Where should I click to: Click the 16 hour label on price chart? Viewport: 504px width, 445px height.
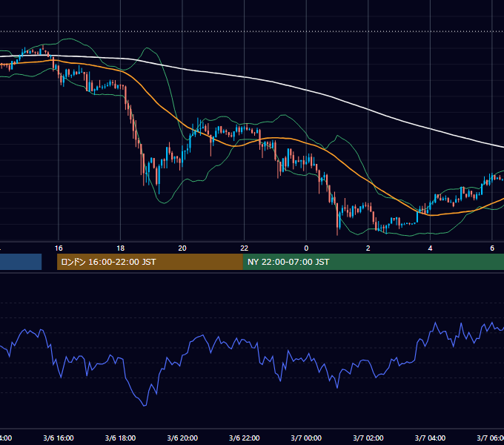pos(59,248)
